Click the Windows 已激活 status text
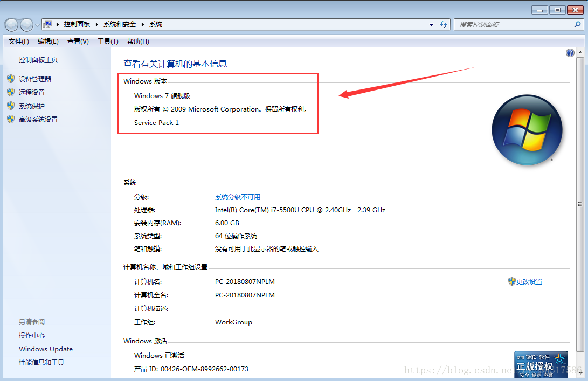This screenshot has width=588, height=381. click(x=160, y=356)
